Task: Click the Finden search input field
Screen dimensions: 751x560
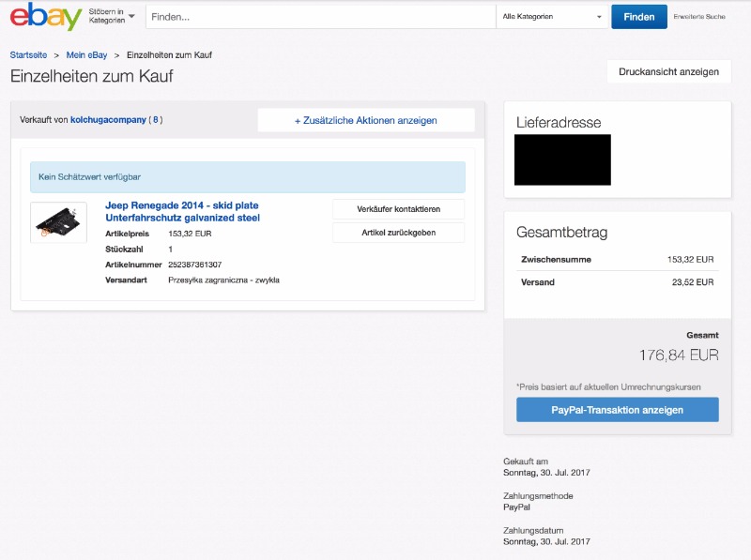Action: tap(319, 17)
